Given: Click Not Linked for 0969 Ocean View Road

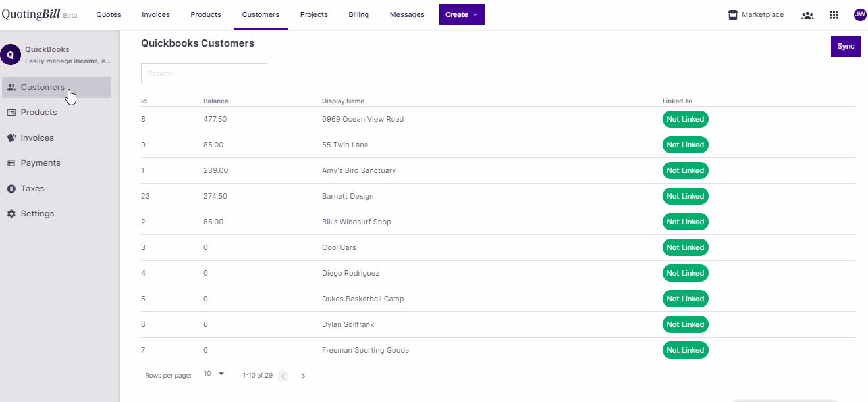Looking at the screenshot, I should tap(686, 119).
